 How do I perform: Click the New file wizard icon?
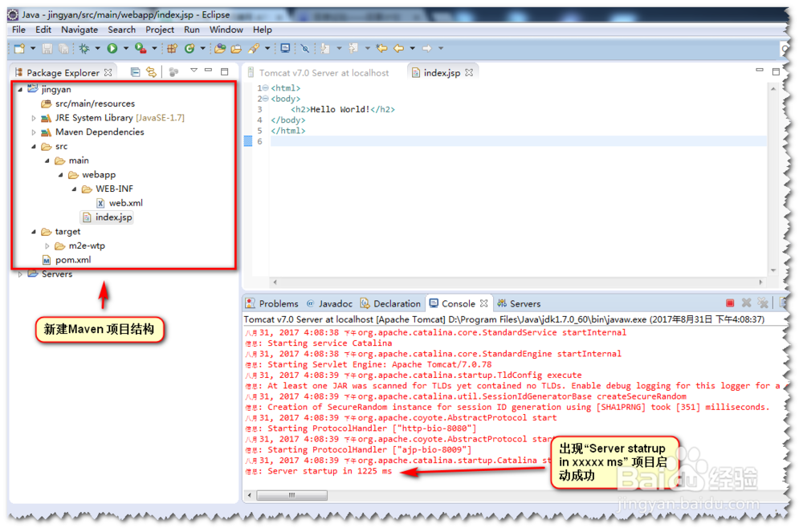tap(19, 49)
